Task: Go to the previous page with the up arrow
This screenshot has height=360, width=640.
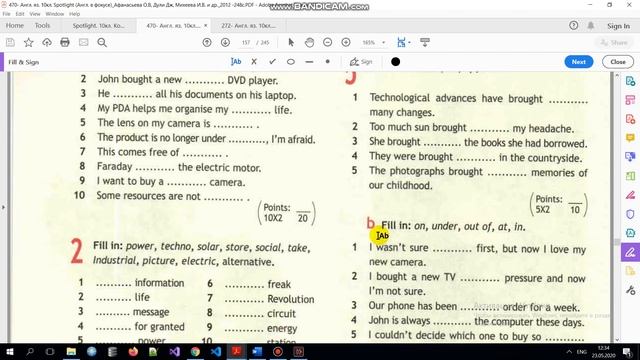Action: (207, 42)
